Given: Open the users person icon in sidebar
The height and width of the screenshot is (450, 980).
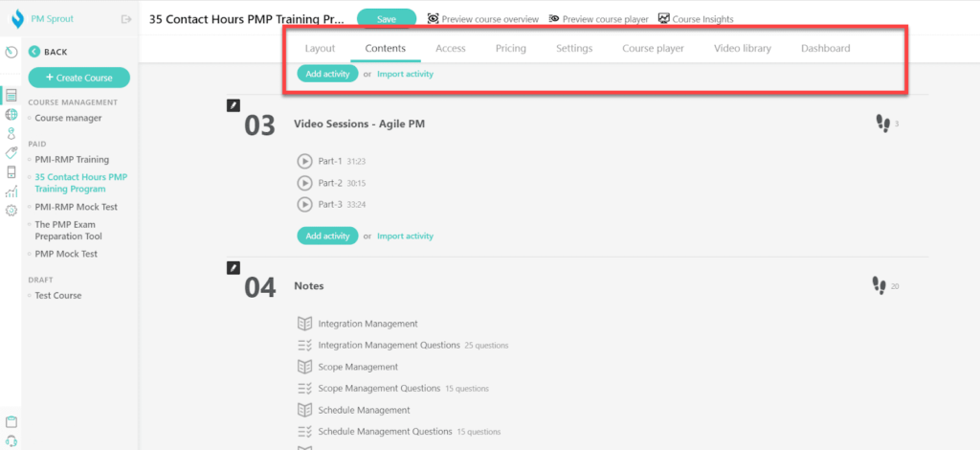Looking at the screenshot, I should pos(11,133).
